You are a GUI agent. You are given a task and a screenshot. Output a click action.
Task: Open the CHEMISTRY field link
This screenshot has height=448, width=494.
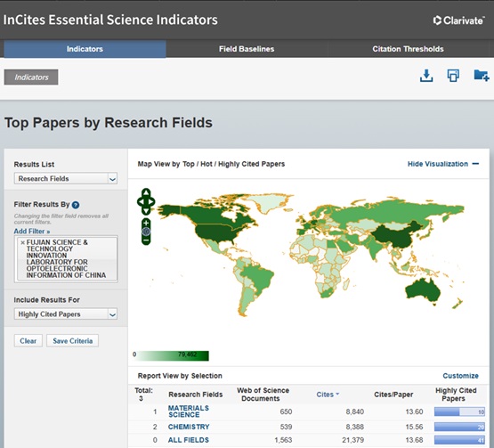pyautogui.click(x=189, y=427)
